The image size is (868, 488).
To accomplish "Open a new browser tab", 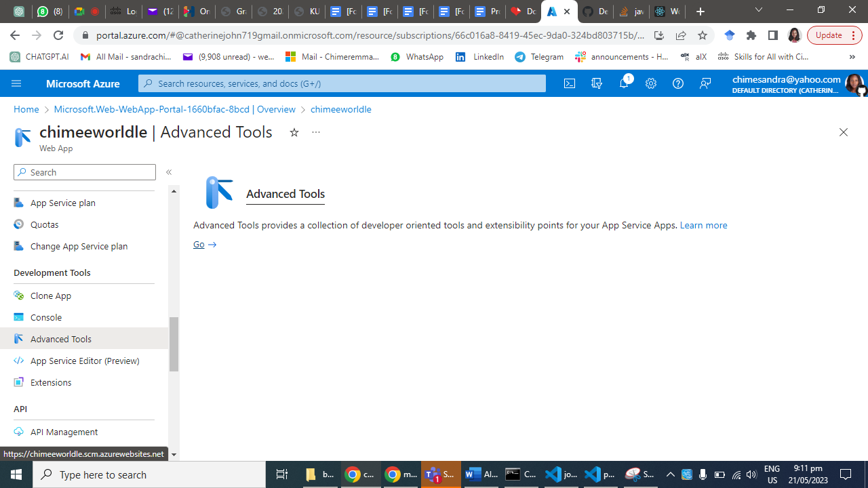I will pos(701,12).
